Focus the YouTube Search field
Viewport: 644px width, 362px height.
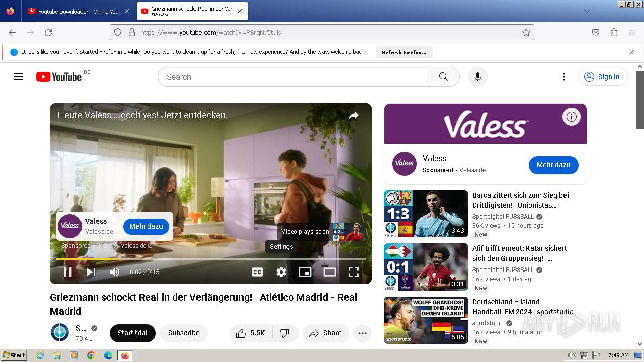[293, 77]
